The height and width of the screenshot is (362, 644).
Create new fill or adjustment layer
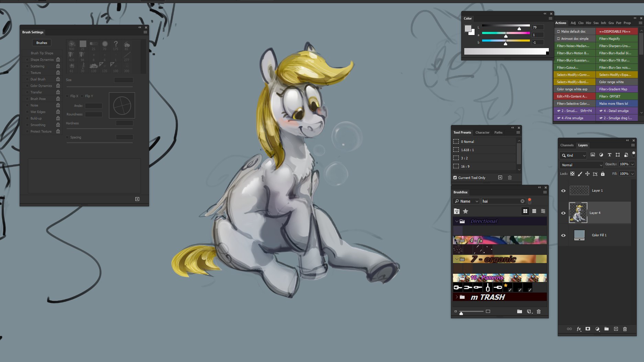coord(597,329)
